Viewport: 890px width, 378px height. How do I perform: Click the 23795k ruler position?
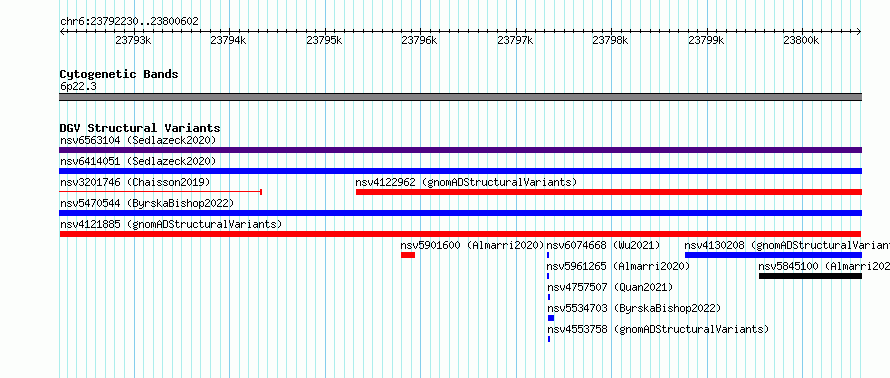[x=324, y=40]
